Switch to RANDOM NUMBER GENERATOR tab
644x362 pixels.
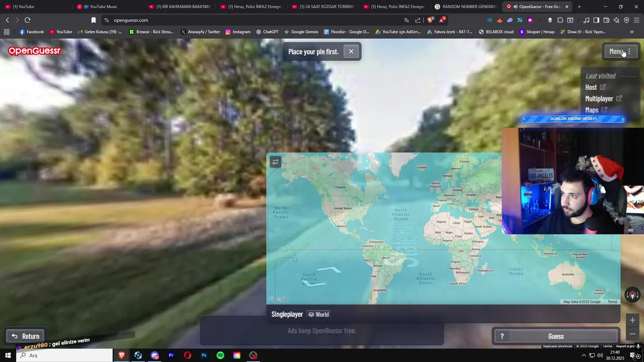466,7
